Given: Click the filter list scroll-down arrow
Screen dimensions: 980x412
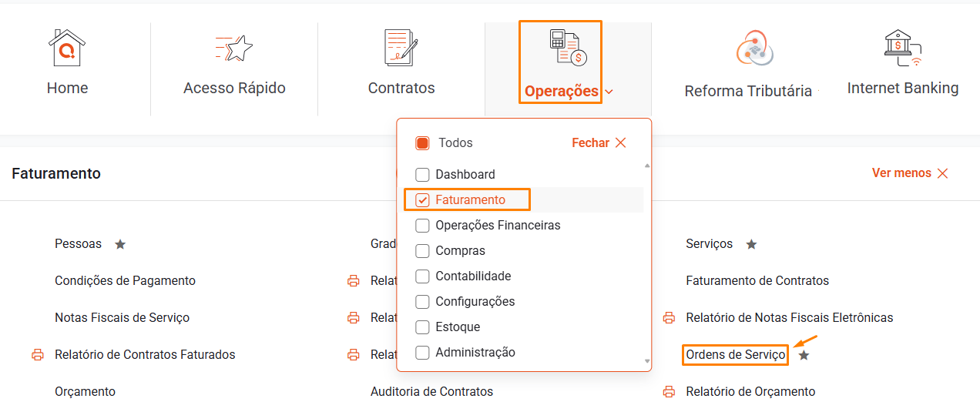Looking at the screenshot, I should (647, 360).
